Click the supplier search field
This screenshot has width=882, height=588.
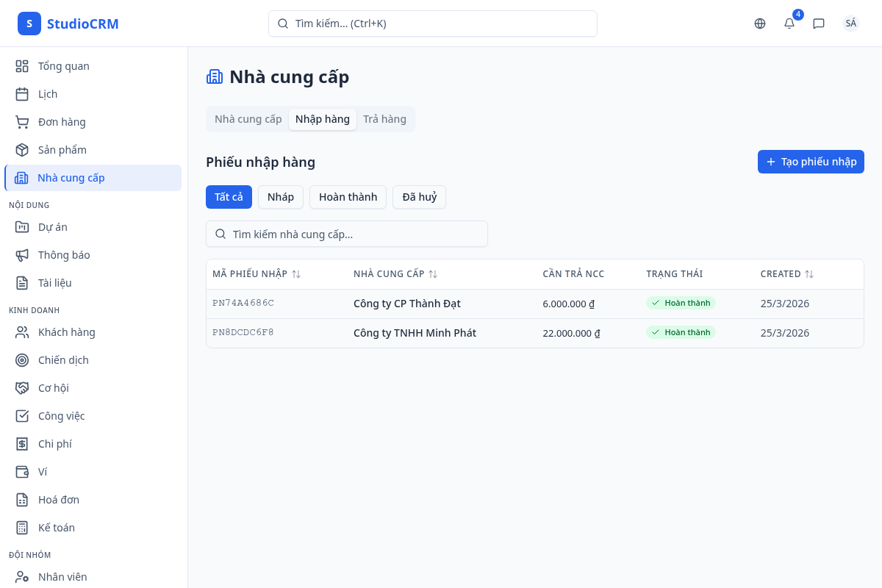point(347,234)
